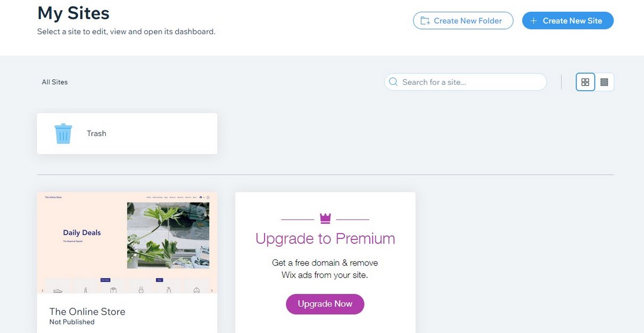Viewport: 644px width, 333px height.
Task: Click the cart icon in the site preview
Action: pos(208,198)
